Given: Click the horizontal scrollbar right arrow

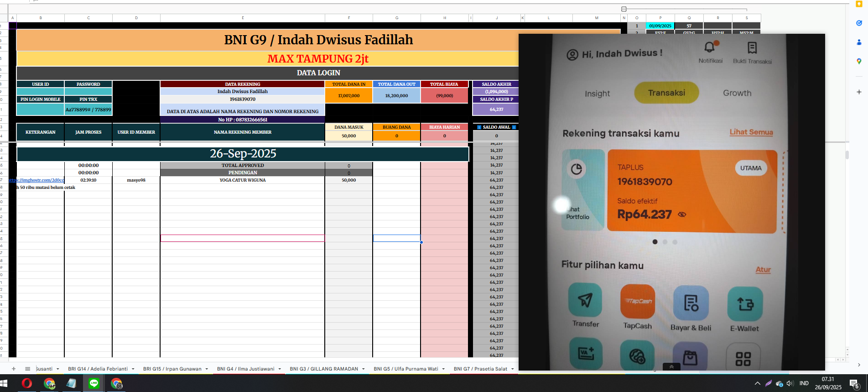Looking at the screenshot, I should (843, 360).
